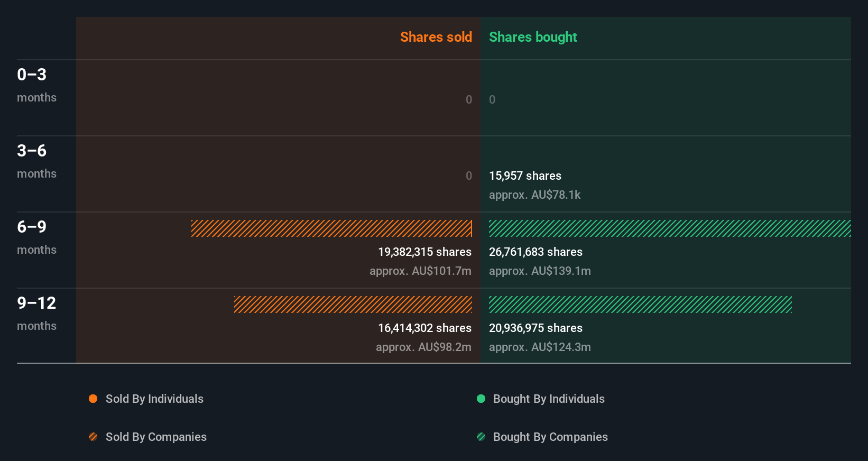Click the 15,957 shares value
Image resolution: width=868 pixels, height=461 pixels.
click(x=525, y=176)
